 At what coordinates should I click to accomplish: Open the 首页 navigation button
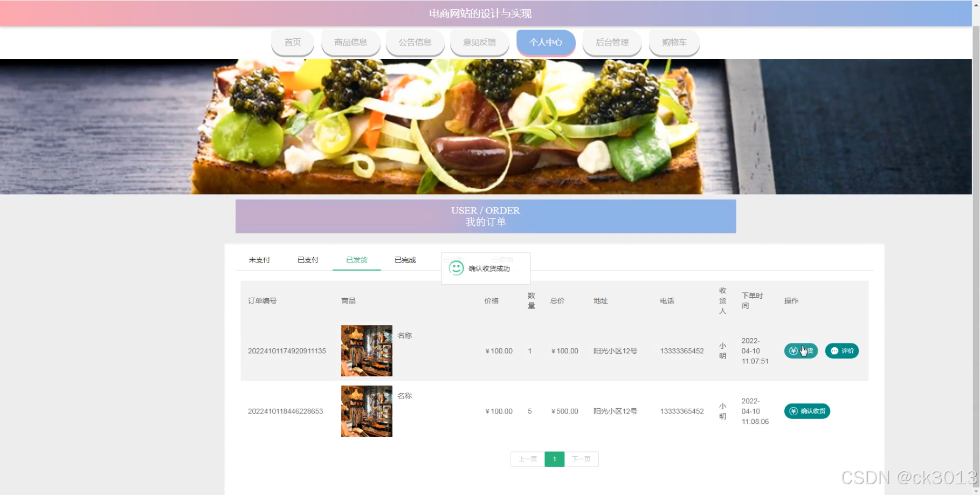[x=293, y=42]
